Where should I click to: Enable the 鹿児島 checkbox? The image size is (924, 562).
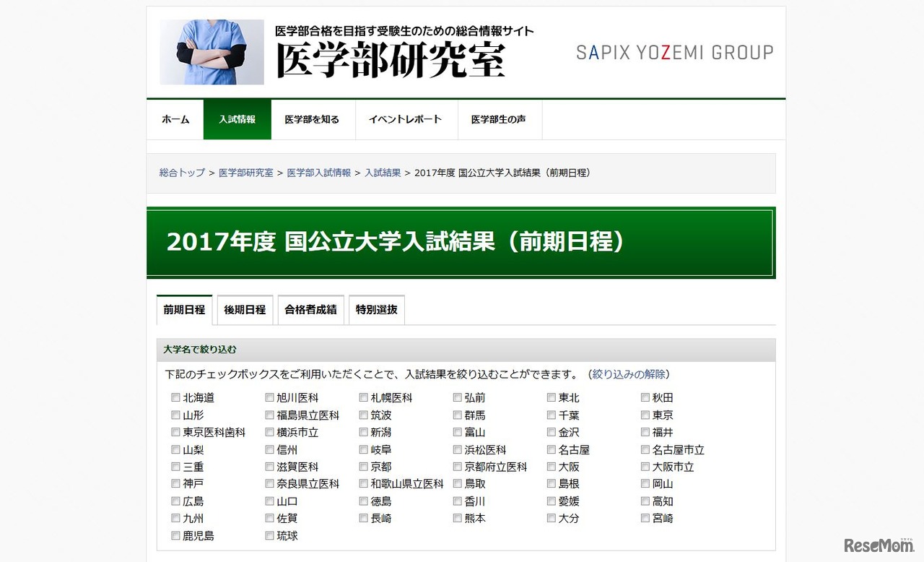point(175,536)
